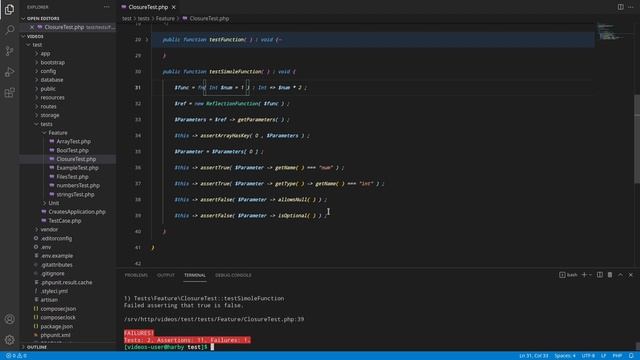Click Feature breadcrumb segment

point(165,18)
